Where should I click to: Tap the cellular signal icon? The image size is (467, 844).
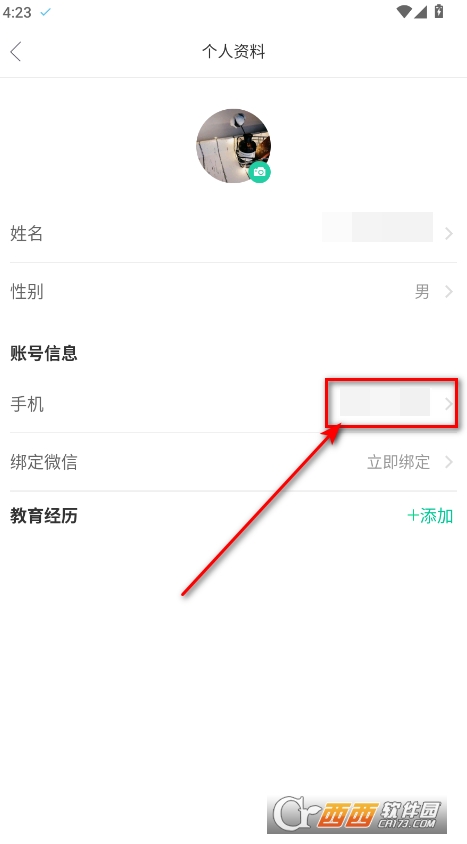click(x=421, y=11)
